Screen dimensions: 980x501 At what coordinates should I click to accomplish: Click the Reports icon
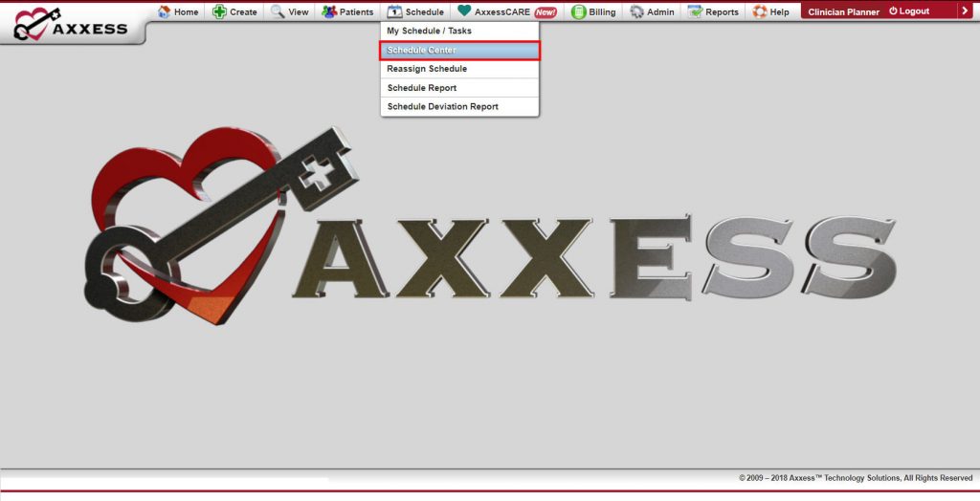695,11
